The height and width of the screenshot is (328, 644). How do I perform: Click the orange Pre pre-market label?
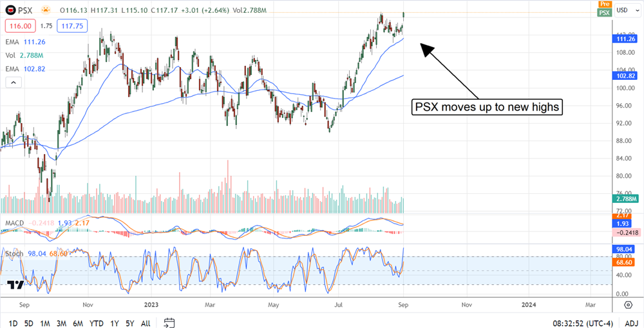click(604, 4)
